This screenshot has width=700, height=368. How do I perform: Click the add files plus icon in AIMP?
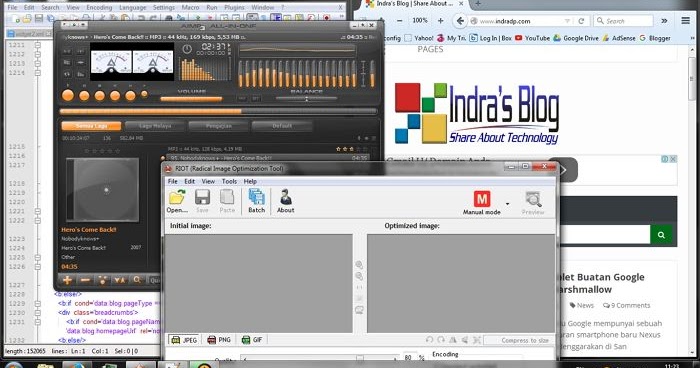pyautogui.click(x=67, y=280)
